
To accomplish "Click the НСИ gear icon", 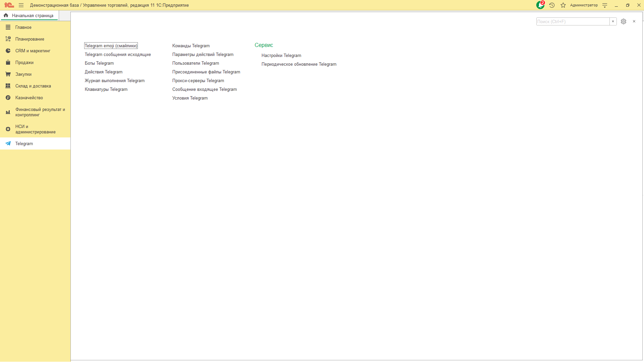I will 8,129.
